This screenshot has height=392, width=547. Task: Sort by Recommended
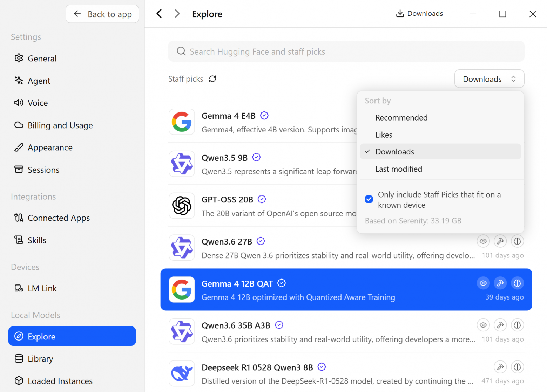coord(440,118)
